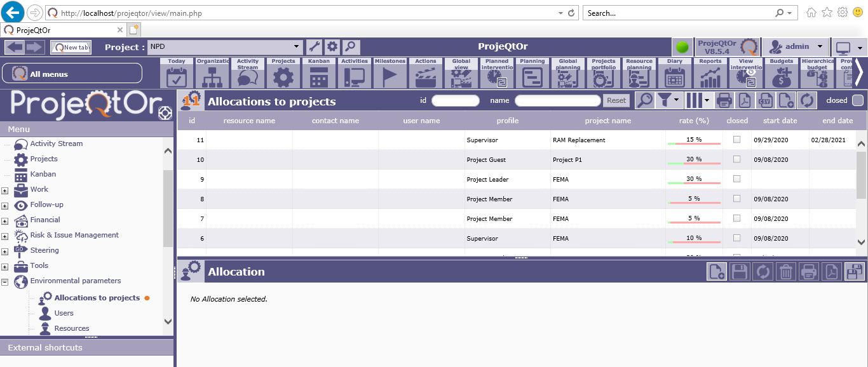Click the delete trash icon in Allocation panel
The height and width of the screenshot is (367, 868).
785,272
